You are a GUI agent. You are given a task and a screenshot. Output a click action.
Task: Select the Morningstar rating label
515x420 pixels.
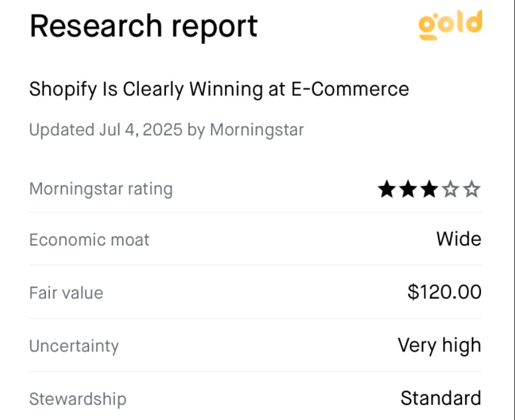coord(101,189)
